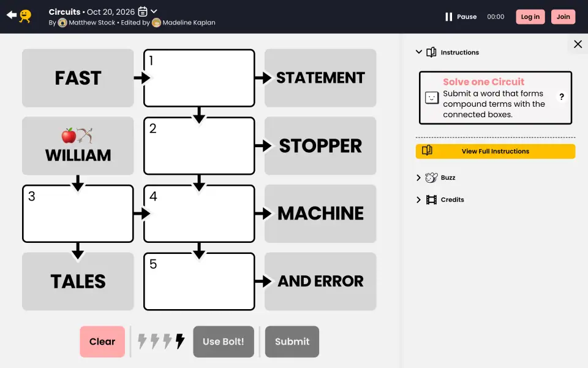Click the first gray bolt icon

[x=142, y=342]
